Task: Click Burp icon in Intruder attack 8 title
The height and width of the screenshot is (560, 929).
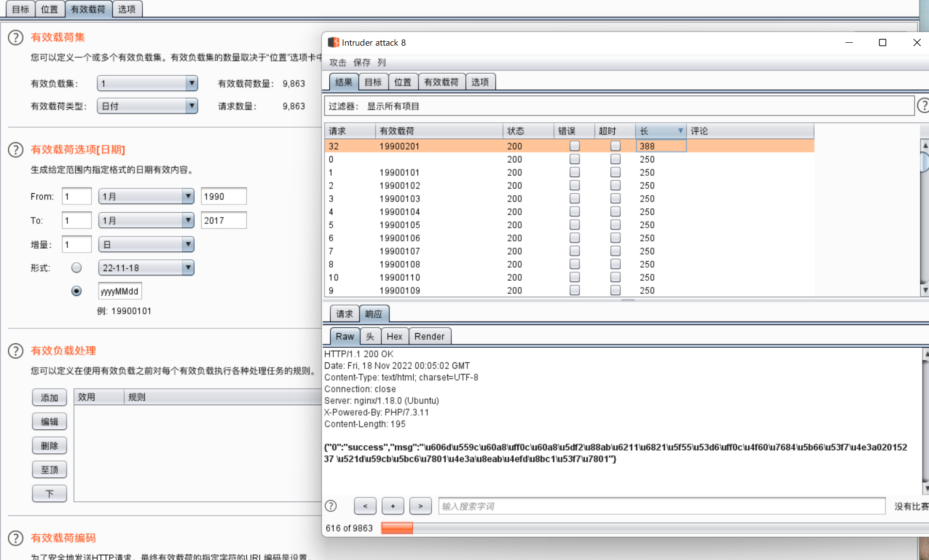Action: click(x=334, y=43)
